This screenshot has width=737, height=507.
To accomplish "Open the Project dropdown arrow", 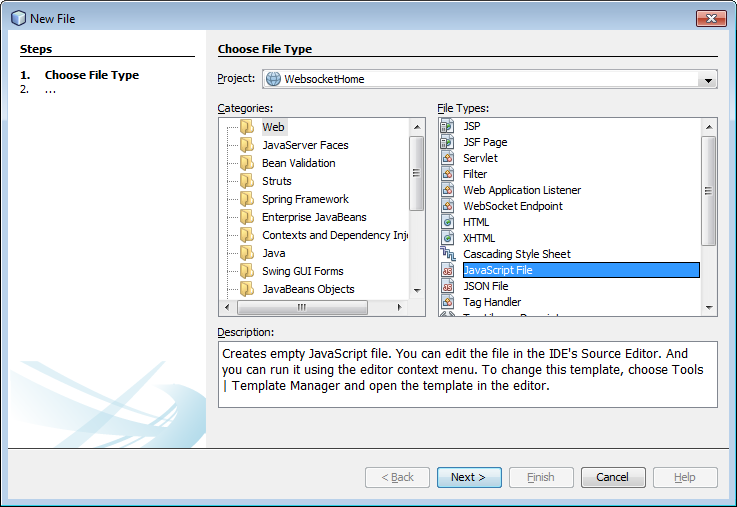I will point(708,80).
